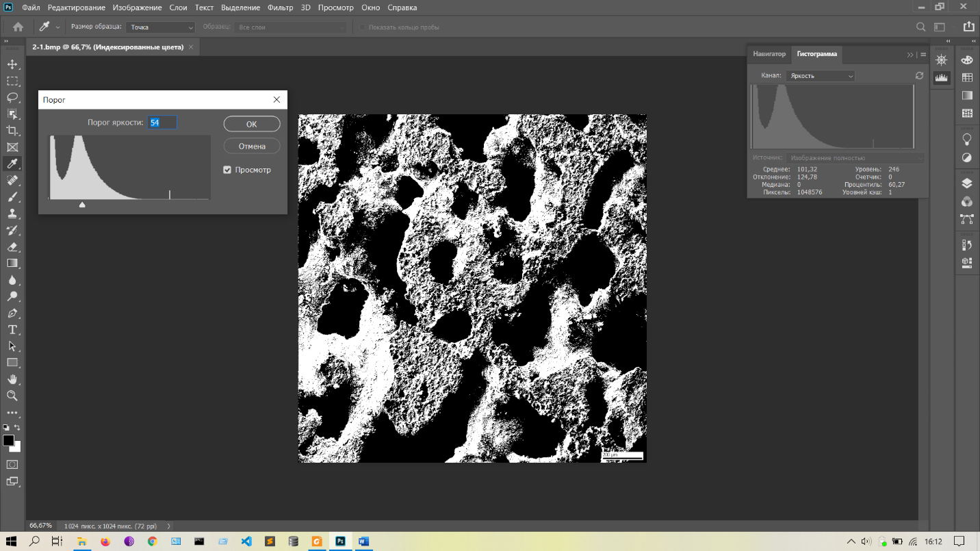Open the Размер образца dropdown

(161, 27)
